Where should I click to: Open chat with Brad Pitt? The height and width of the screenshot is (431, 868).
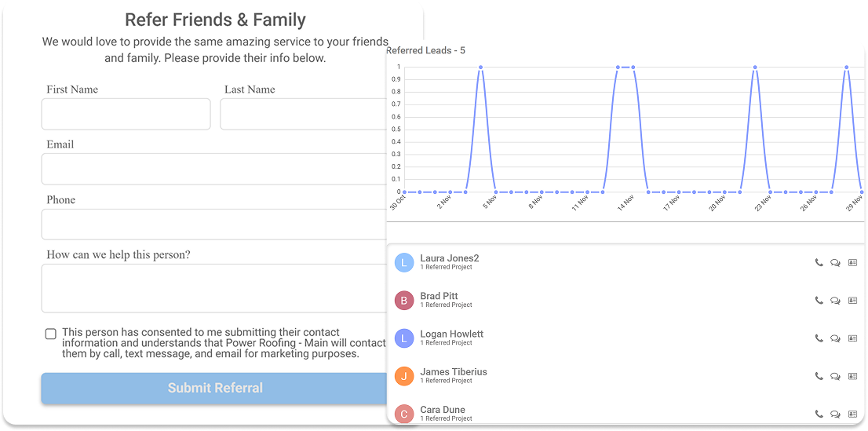tap(835, 300)
